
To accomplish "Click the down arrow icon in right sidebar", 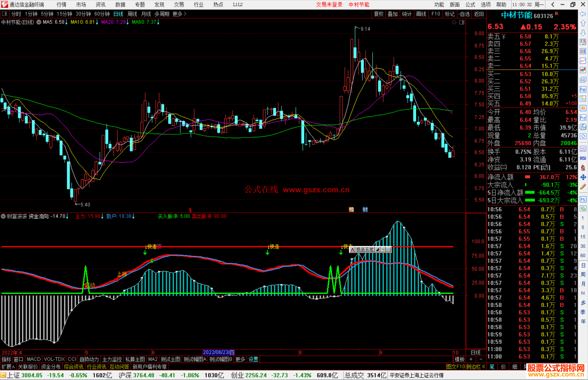I will point(583,33).
